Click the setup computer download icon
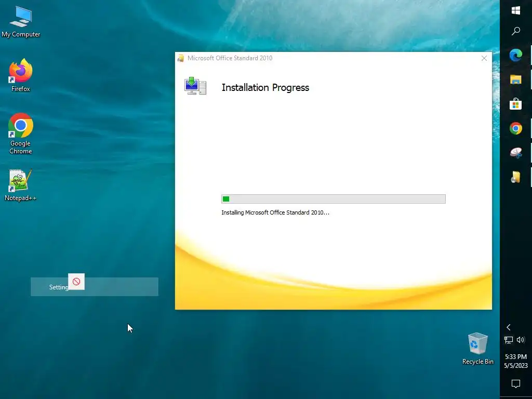532x399 pixels. (195, 86)
